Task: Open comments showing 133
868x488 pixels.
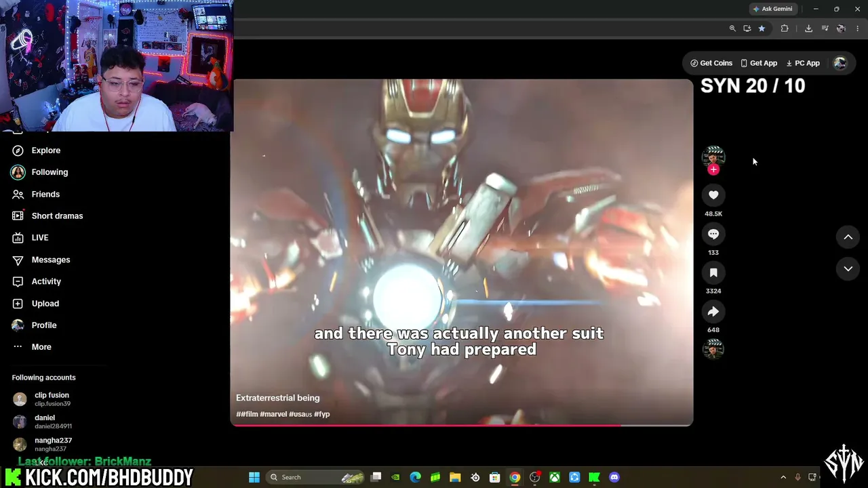Action: tap(713, 234)
